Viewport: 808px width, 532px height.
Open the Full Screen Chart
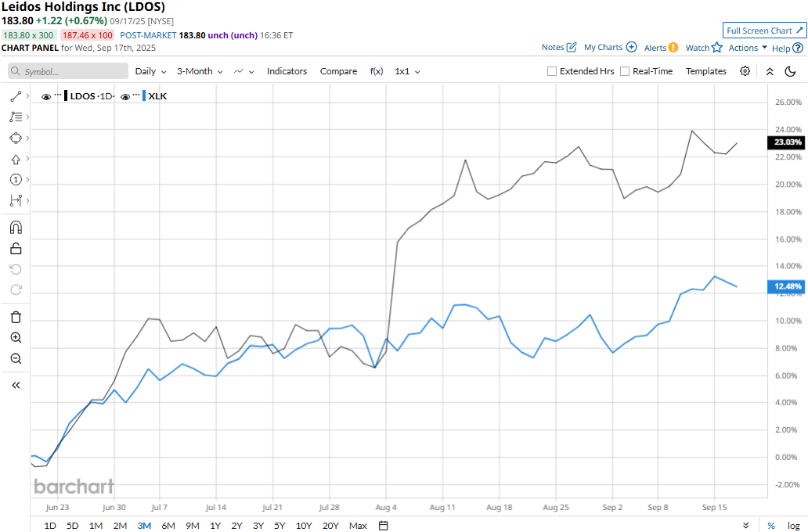[x=764, y=31]
